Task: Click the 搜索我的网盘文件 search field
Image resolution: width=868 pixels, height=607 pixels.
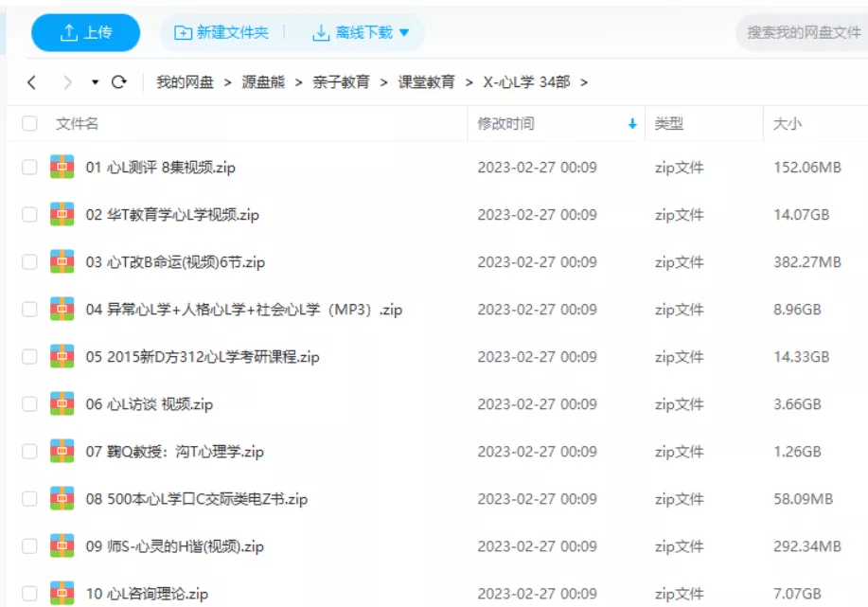Action: (x=803, y=33)
